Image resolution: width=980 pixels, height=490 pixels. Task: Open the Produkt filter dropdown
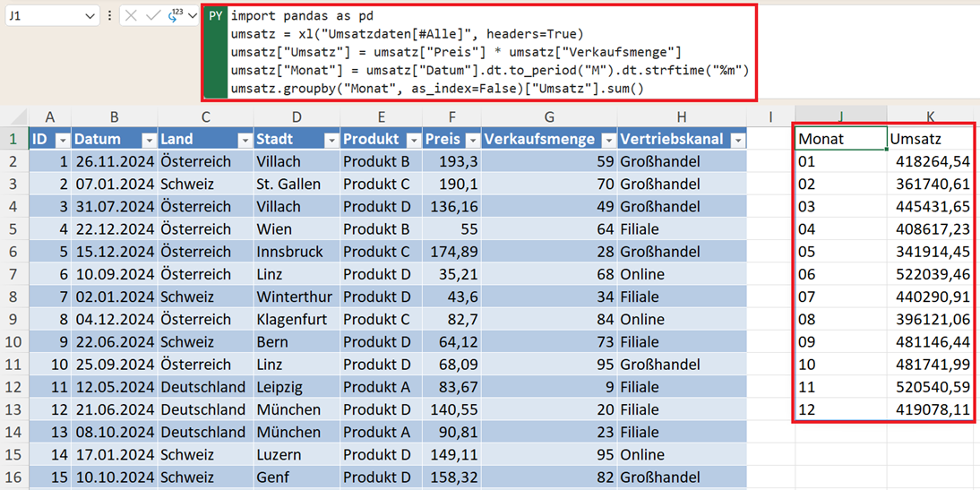(413, 141)
